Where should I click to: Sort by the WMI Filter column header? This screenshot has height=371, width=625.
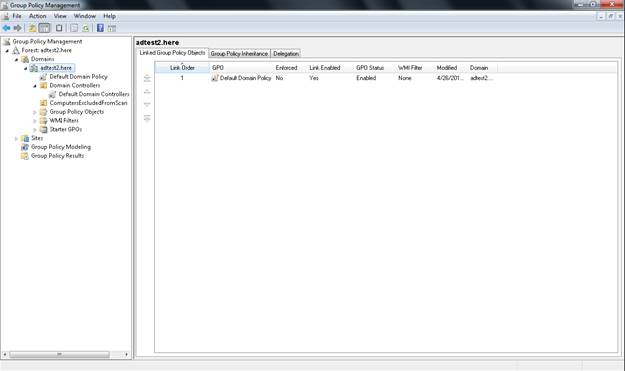(414, 68)
